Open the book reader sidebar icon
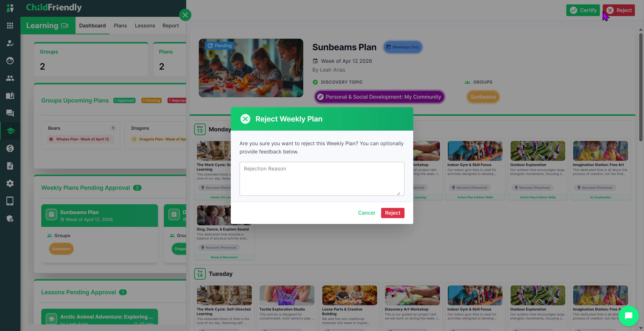The width and height of the screenshot is (644, 331). click(10, 96)
